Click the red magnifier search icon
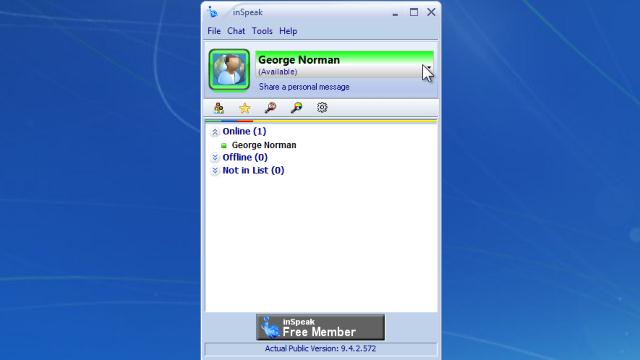Image resolution: width=640 pixels, height=360 pixels. [270, 108]
